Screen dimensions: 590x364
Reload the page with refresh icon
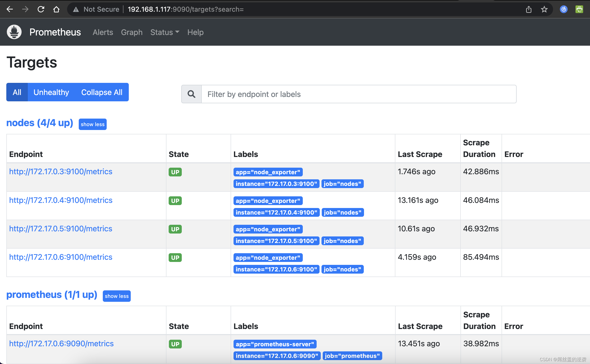pos(41,9)
